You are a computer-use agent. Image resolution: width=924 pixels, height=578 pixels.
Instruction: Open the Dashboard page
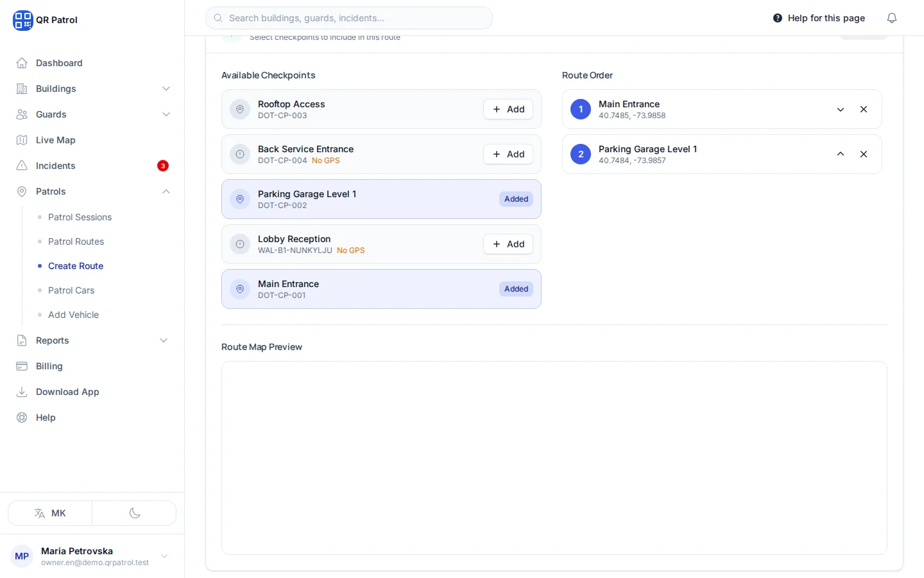[92, 63]
